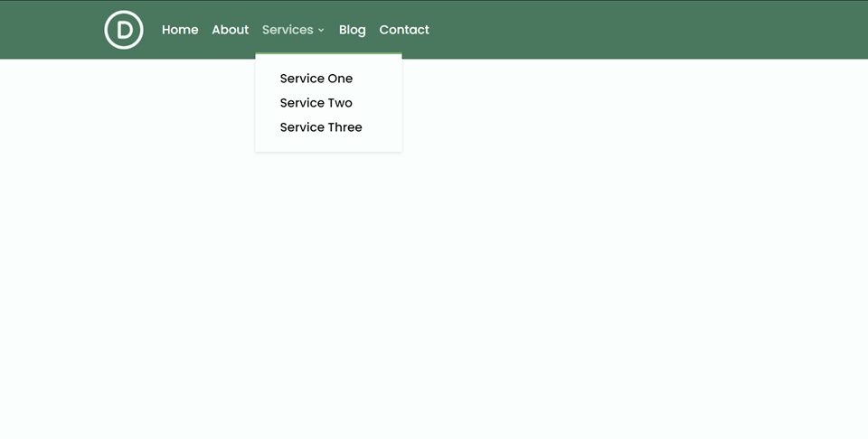The height and width of the screenshot is (439, 868).
Task: Navigate to the Contact page
Action: click(404, 30)
